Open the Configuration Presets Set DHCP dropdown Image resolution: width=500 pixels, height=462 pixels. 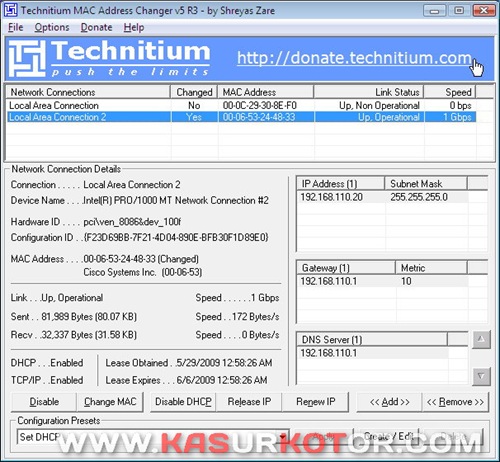coord(153,436)
